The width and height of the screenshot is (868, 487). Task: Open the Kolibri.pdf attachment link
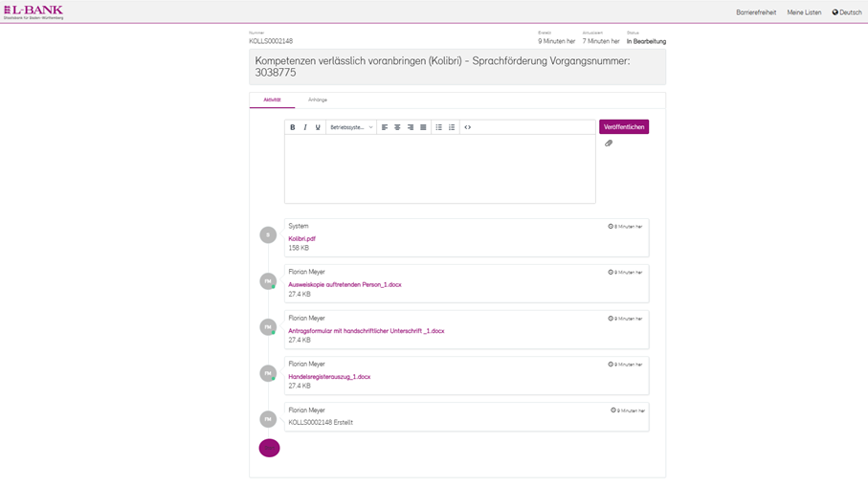301,239
